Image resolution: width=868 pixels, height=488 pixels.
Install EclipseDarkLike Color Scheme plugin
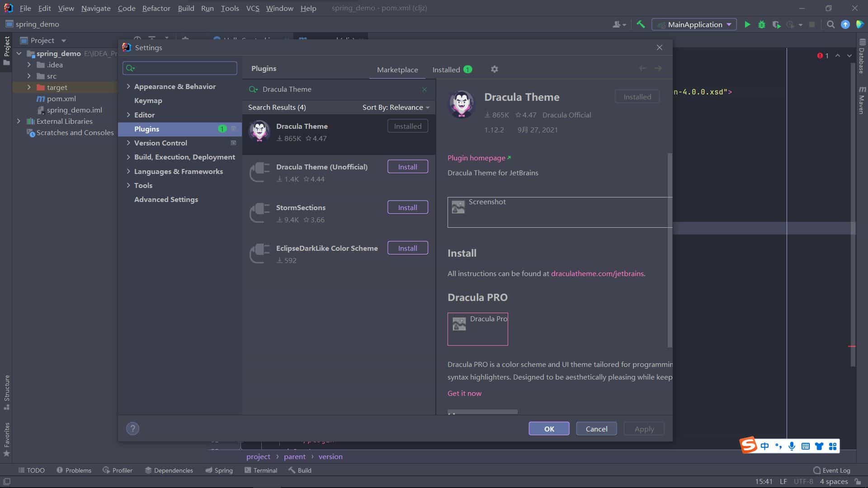[407, 248]
